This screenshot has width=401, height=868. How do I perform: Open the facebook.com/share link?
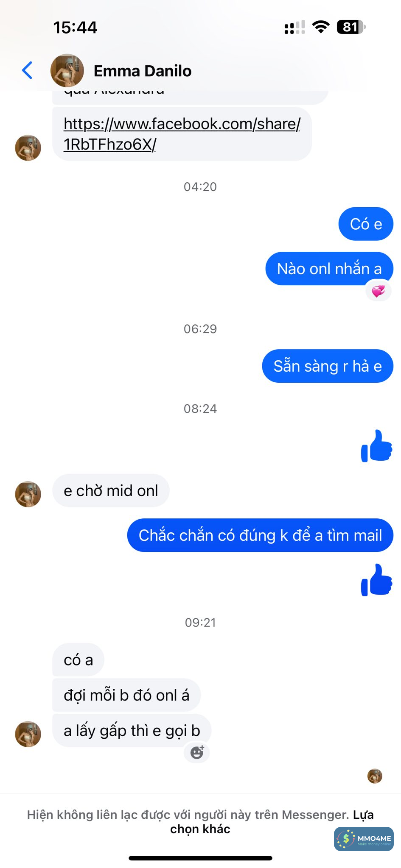(182, 134)
